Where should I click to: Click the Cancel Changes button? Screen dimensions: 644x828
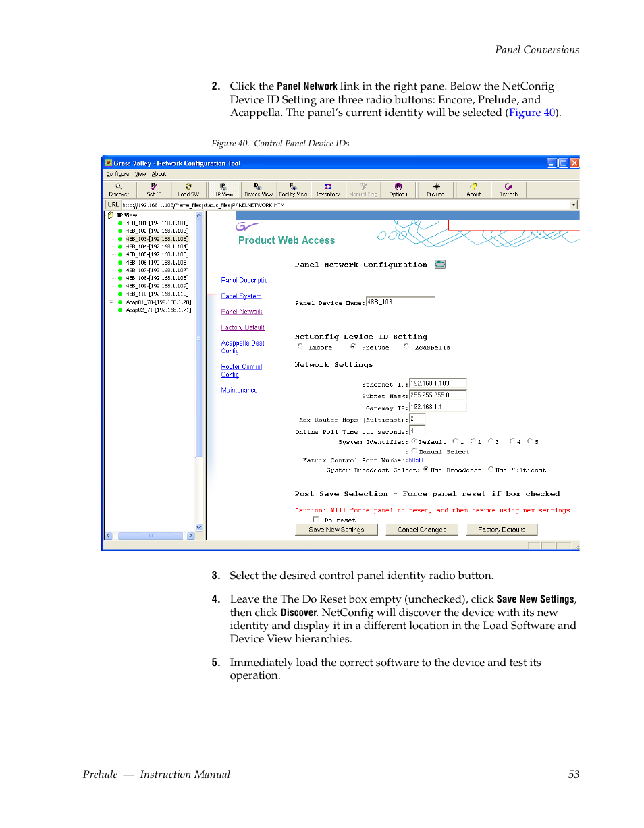pos(422,530)
